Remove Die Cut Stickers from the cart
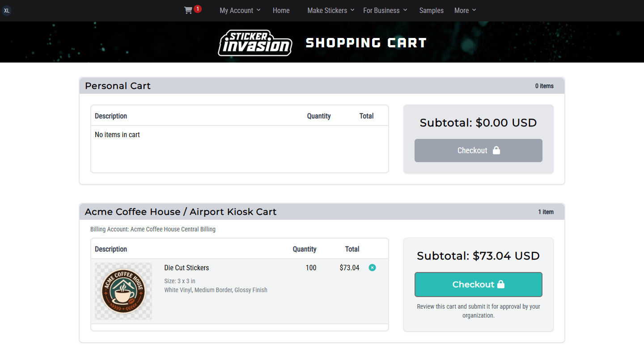The width and height of the screenshot is (644, 356). tap(372, 268)
